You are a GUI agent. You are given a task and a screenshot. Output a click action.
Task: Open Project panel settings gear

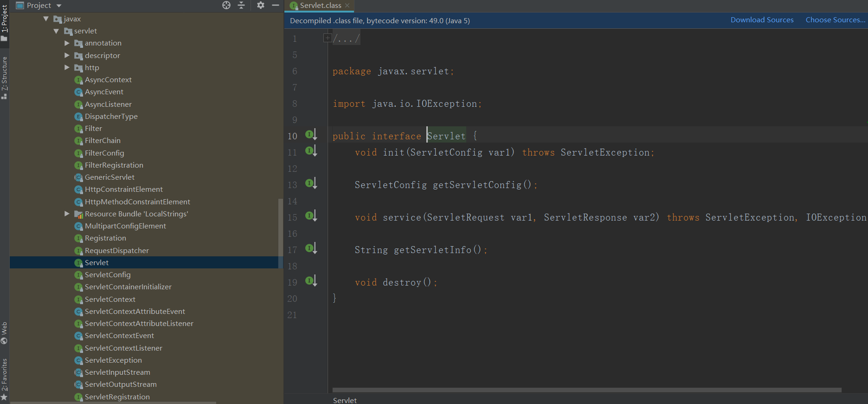click(x=261, y=5)
